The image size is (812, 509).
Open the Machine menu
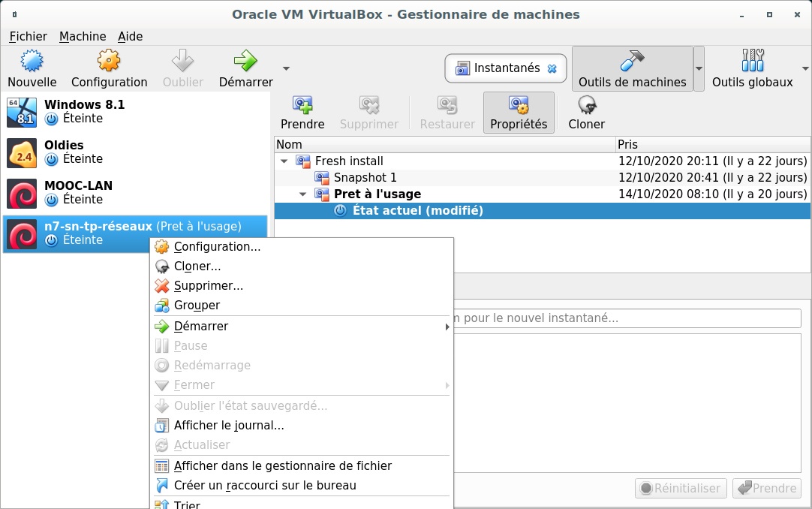83,36
